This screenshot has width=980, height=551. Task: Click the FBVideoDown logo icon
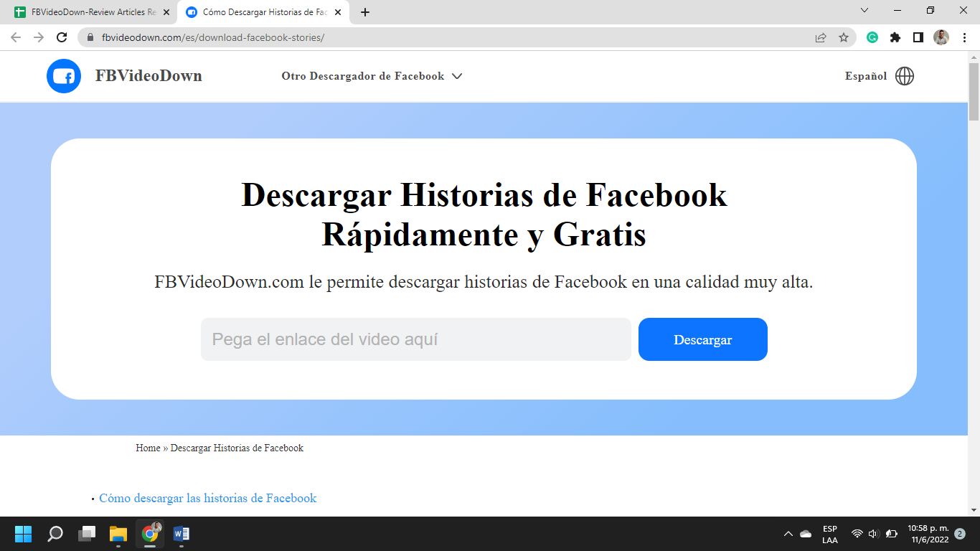(x=64, y=76)
